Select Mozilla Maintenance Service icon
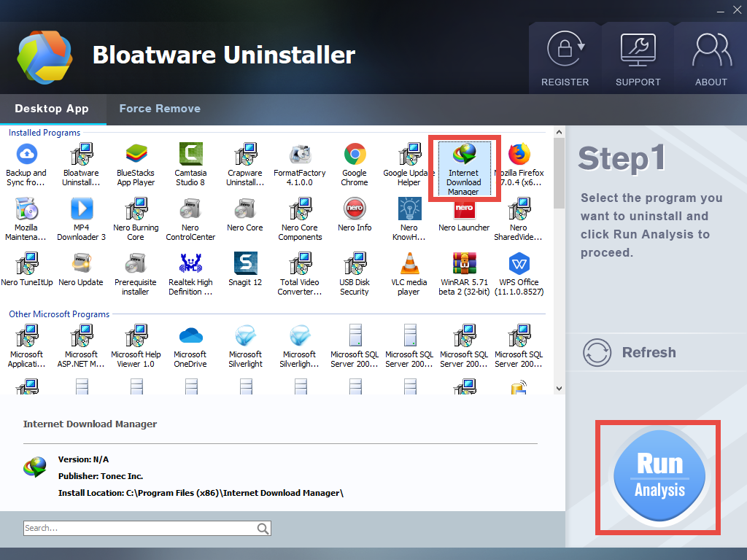The height and width of the screenshot is (560, 747). (x=27, y=209)
